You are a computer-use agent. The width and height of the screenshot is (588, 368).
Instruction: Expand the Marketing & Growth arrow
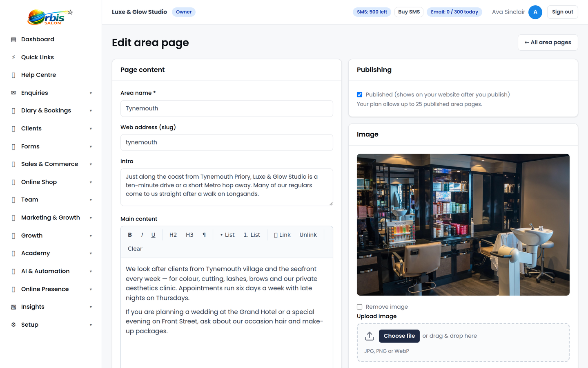pyautogui.click(x=91, y=218)
